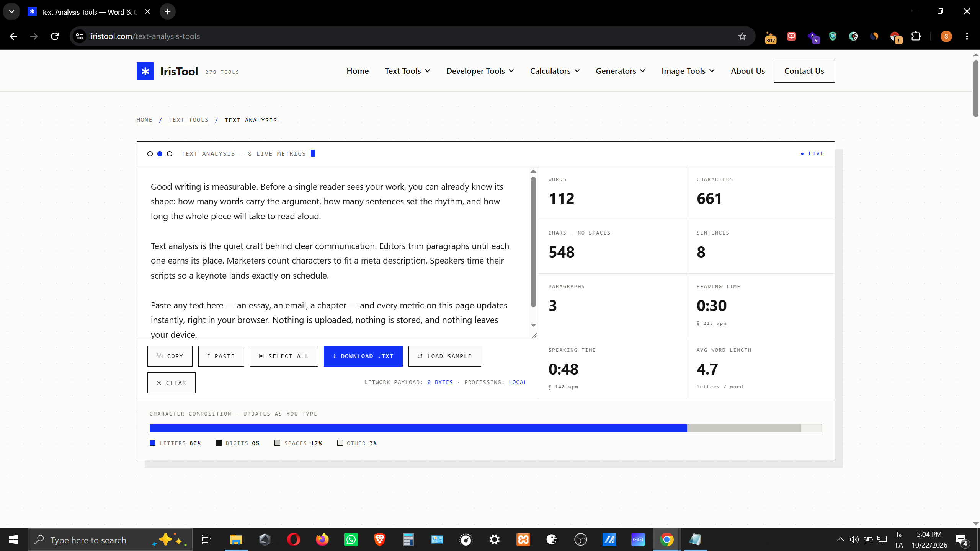The image size is (980, 551).
Task: Click the PASTE button
Action: pos(221,356)
